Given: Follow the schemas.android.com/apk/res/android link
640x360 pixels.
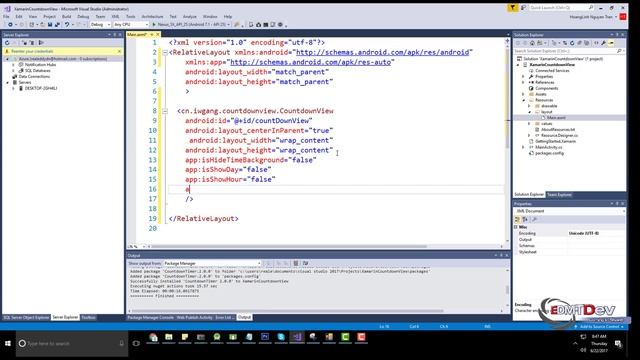Looking at the screenshot, I should pyautogui.click(x=382, y=52).
